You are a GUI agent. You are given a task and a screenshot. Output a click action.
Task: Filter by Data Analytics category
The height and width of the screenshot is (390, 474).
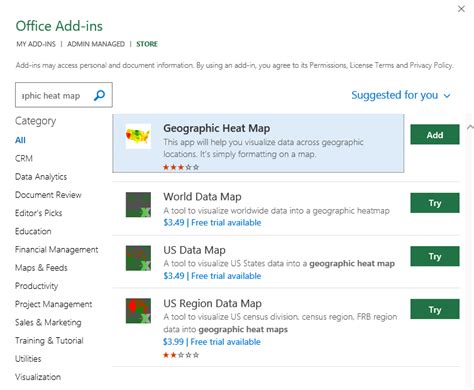[x=41, y=177]
